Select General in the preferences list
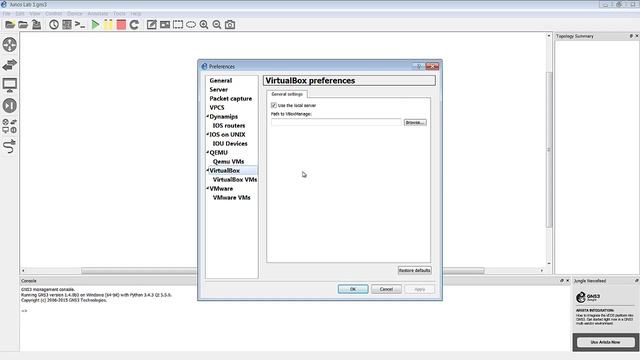The height and width of the screenshot is (360, 640). (220, 80)
